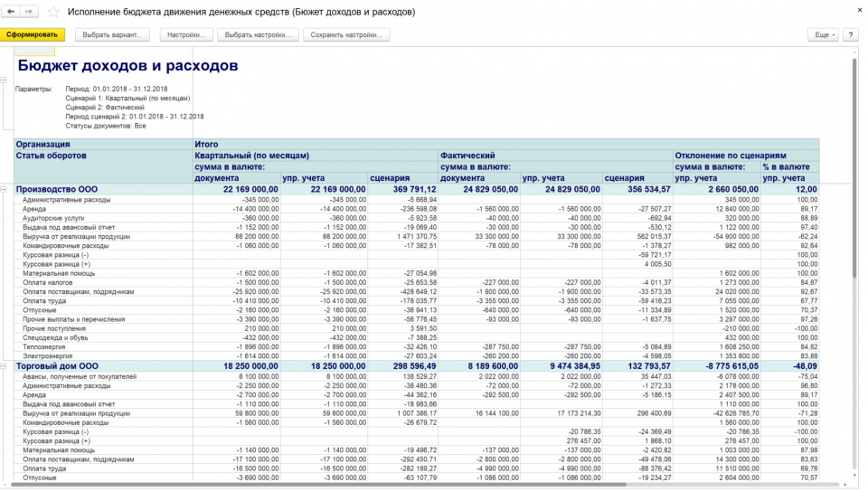The image size is (868, 492).
Task: Collapse the Параметры section group
Action: [x=4, y=80]
